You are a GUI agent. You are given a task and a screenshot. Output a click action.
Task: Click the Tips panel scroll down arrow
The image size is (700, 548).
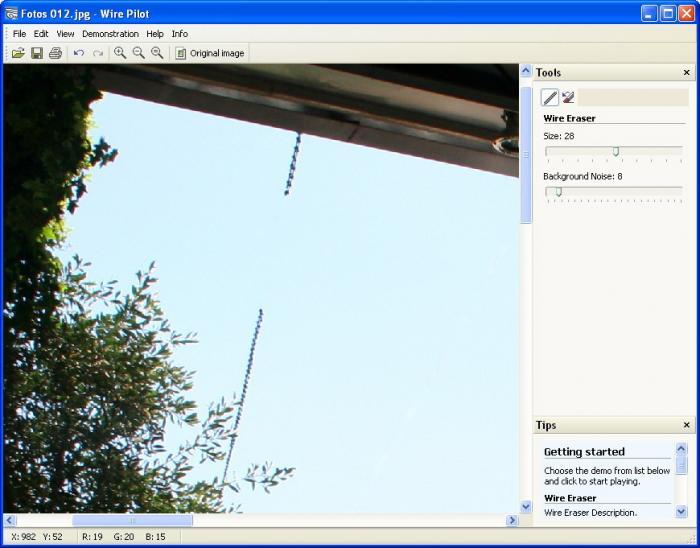click(681, 511)
